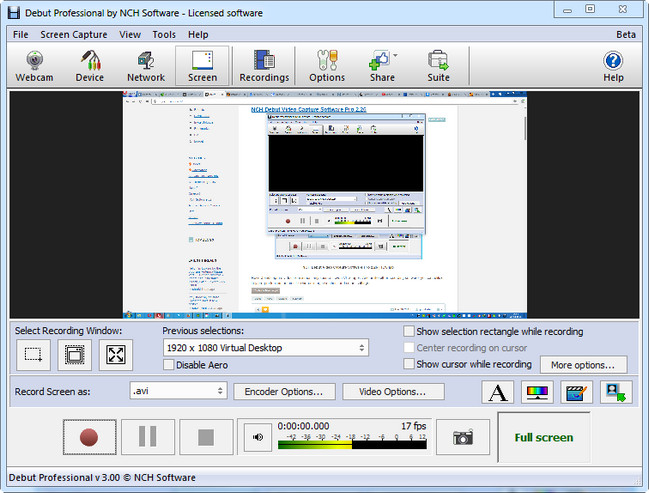Open the Recordings list
This screenshot has width=649, height=493.
(x=264, y=66)
